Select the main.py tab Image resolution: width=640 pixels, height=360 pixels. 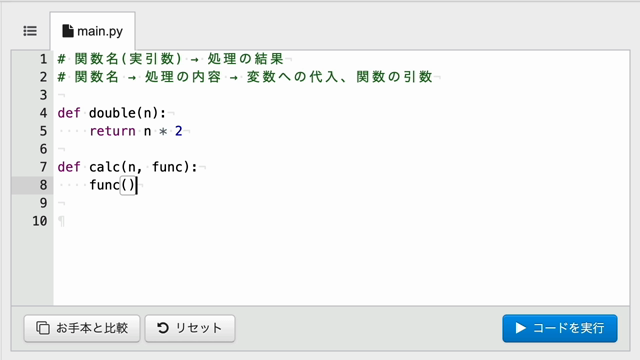click(x=93, y=31)
